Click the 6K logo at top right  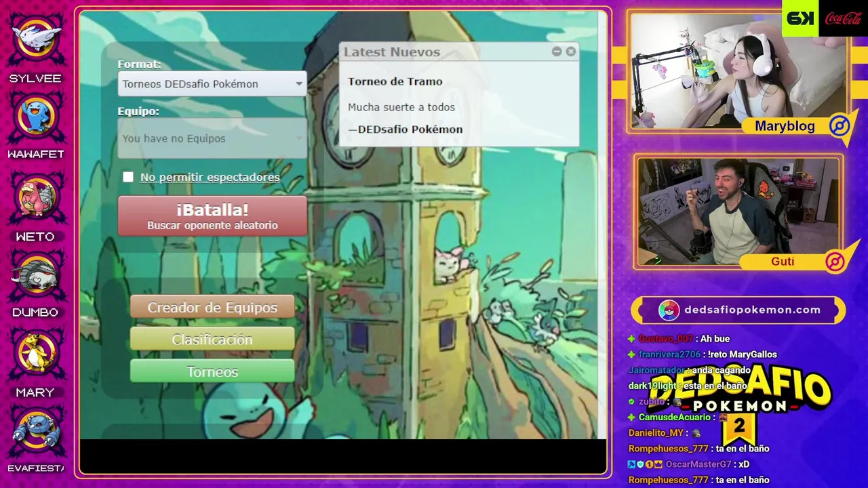coord(800,18)
